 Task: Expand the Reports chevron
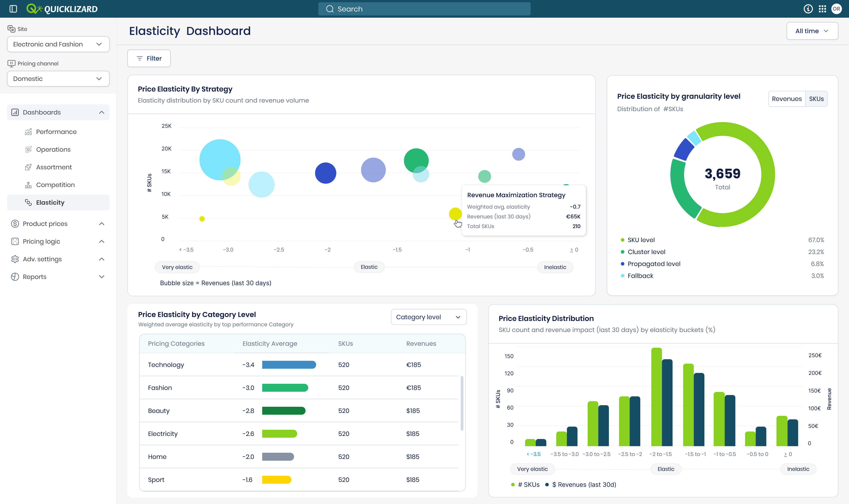pos(101,277)
